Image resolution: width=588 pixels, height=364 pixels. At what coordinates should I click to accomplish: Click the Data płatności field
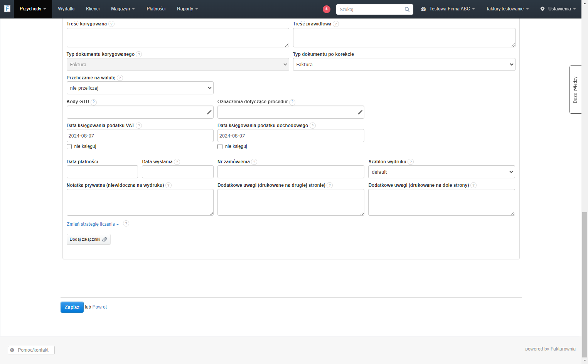[x=102, y=172]
